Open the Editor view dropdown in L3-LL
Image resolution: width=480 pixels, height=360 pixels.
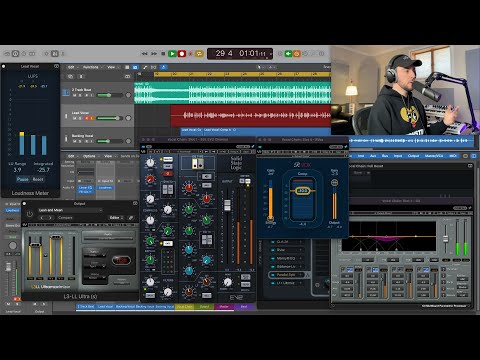[116, 218]
